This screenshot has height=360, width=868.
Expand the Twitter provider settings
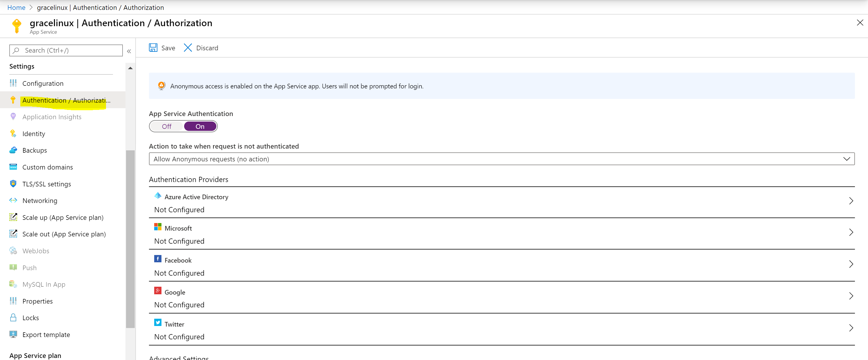(851, 328)
